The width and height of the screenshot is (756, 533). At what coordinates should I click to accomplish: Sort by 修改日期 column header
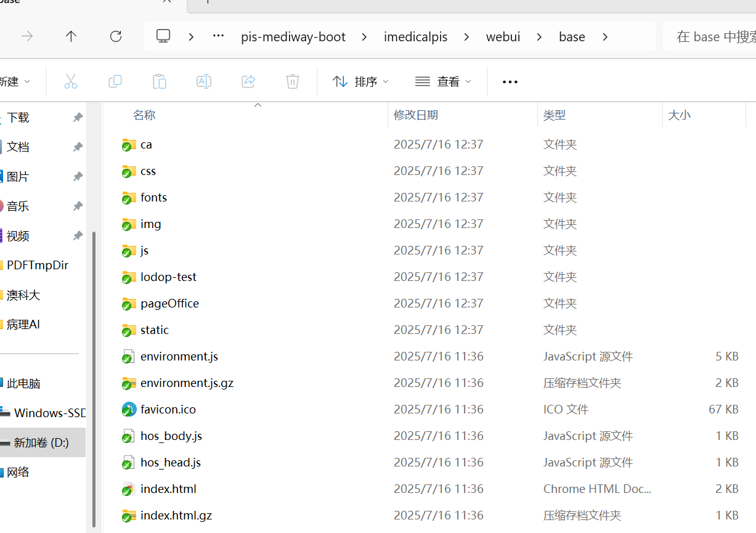pos(416,115)
